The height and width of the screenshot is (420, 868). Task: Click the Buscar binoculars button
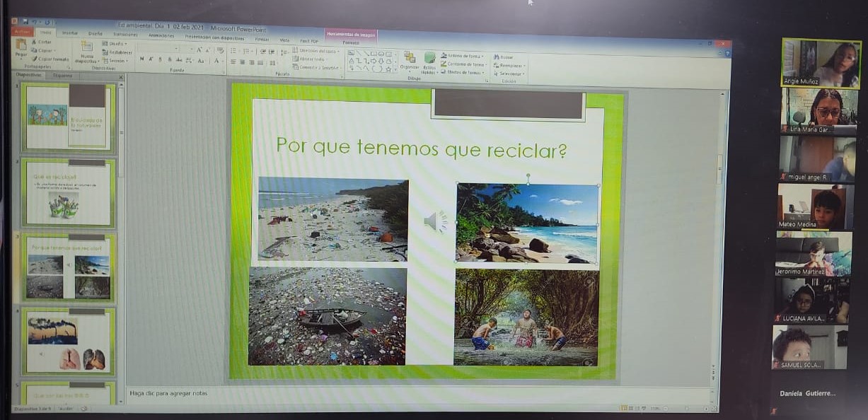pyautogui.click(x=503, y=57)
